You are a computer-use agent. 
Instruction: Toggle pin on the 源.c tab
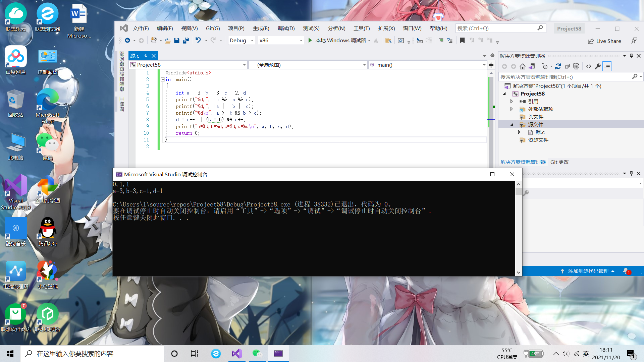point(146,56)
